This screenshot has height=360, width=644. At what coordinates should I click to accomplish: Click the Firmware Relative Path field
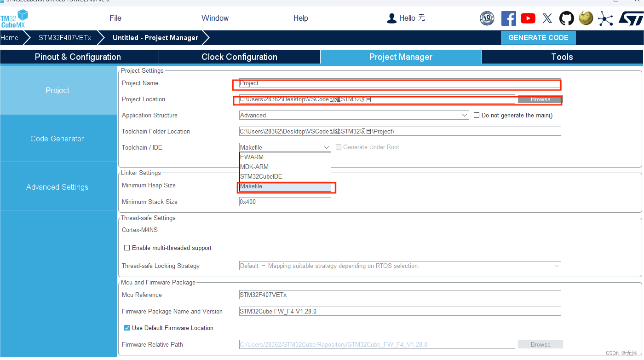[x=377, y=344]
